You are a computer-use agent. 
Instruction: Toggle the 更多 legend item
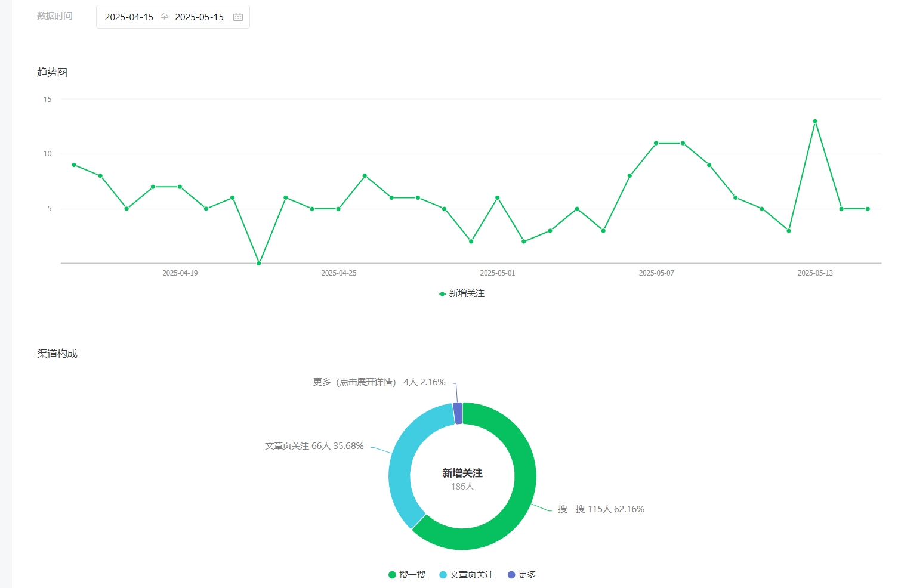click(x=522, y=575)
